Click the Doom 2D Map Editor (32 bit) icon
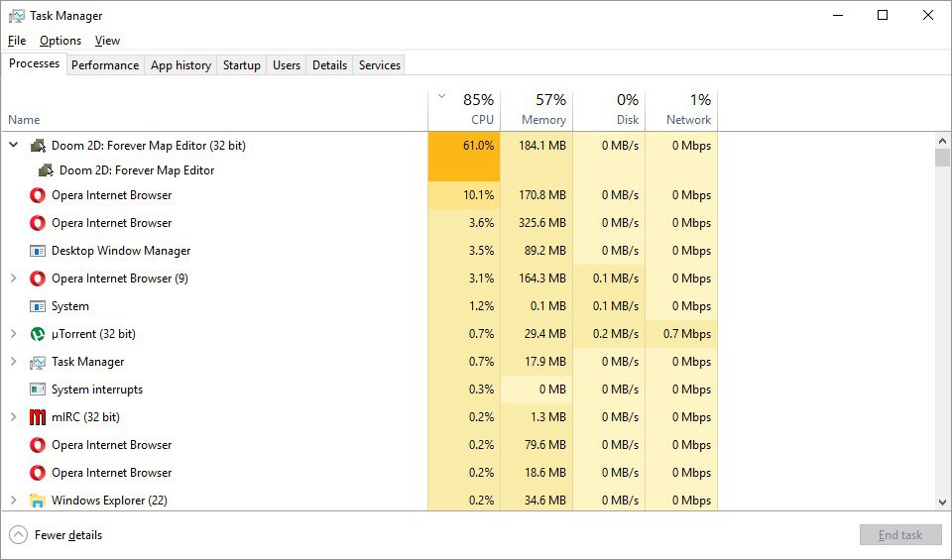Viewport: 952px width, 560px height. 38,146
